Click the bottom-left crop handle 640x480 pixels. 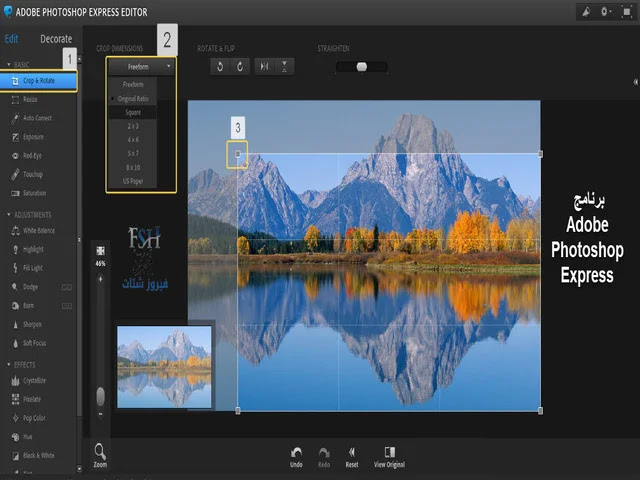[238, 411]
